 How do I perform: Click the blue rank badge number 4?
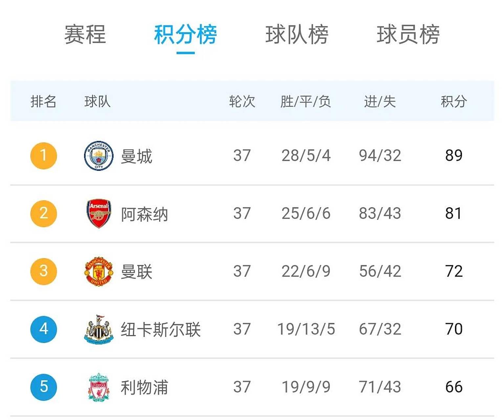pyautogui.click(x=43, y=329)
